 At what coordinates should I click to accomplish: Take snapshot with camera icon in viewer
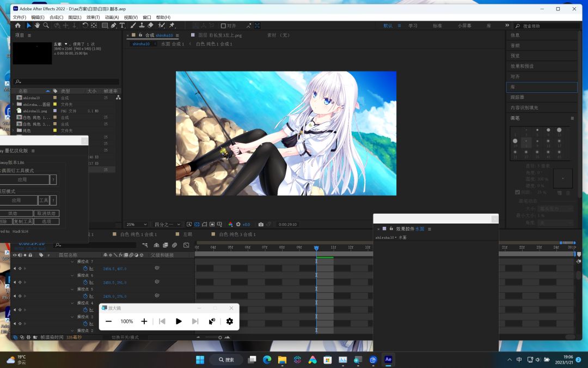[261, 224]
